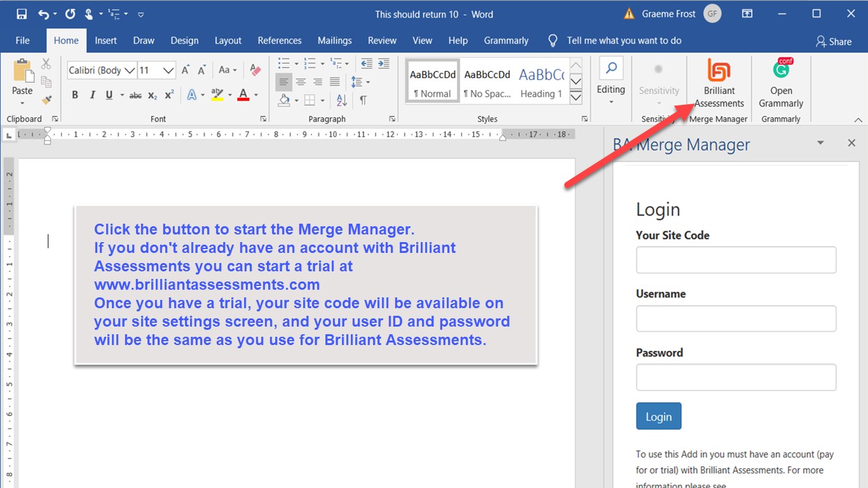Apply the Heading 1 style

541,81
